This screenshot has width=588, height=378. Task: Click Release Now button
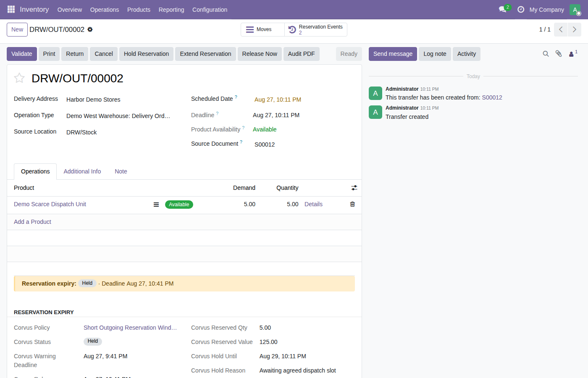point(260,54)
